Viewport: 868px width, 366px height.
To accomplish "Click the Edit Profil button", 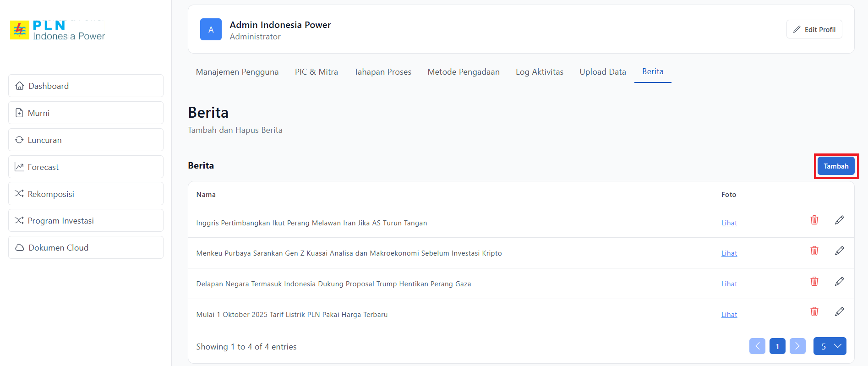I will [x=814, y=29].
